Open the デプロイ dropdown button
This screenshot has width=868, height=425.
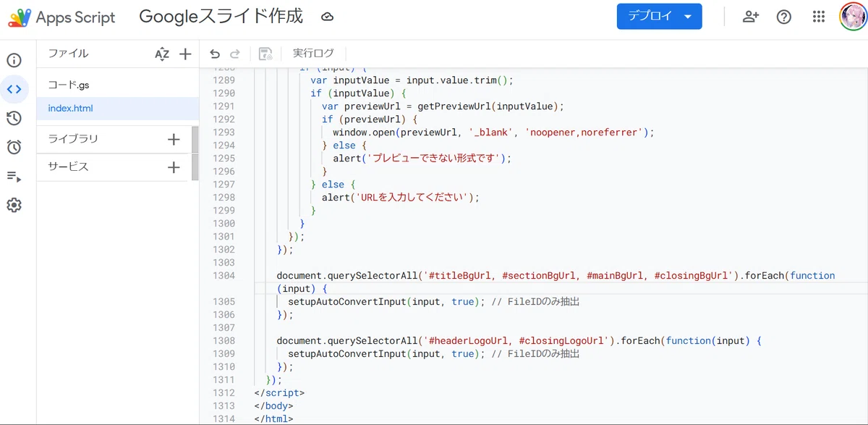(659, 17)
